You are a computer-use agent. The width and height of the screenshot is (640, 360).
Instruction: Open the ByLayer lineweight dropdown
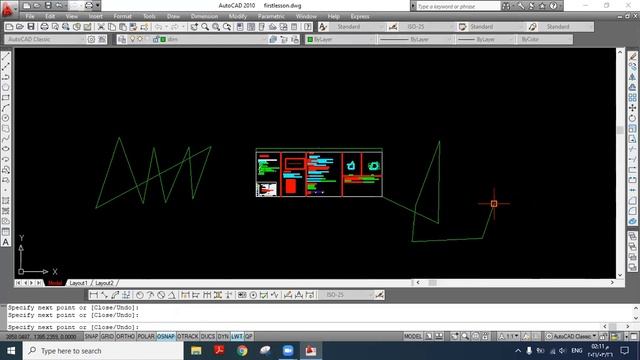[x=485, y=39]
